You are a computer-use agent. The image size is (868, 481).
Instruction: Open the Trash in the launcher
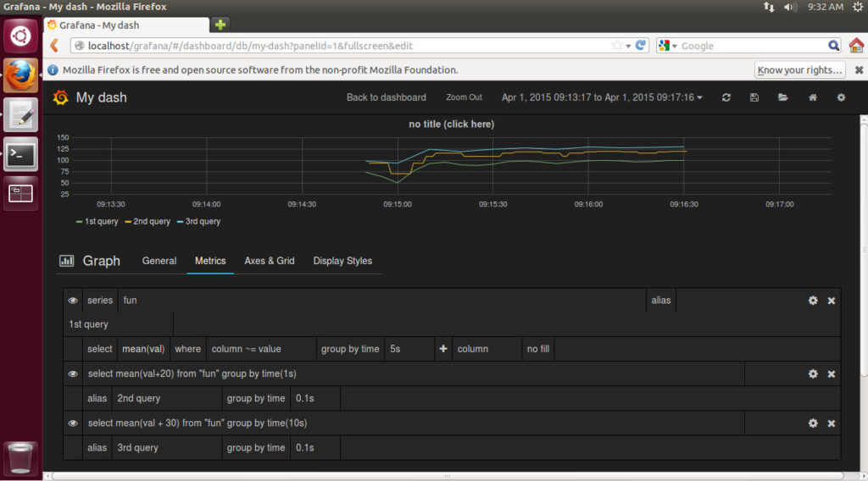(x=20, y=458)
